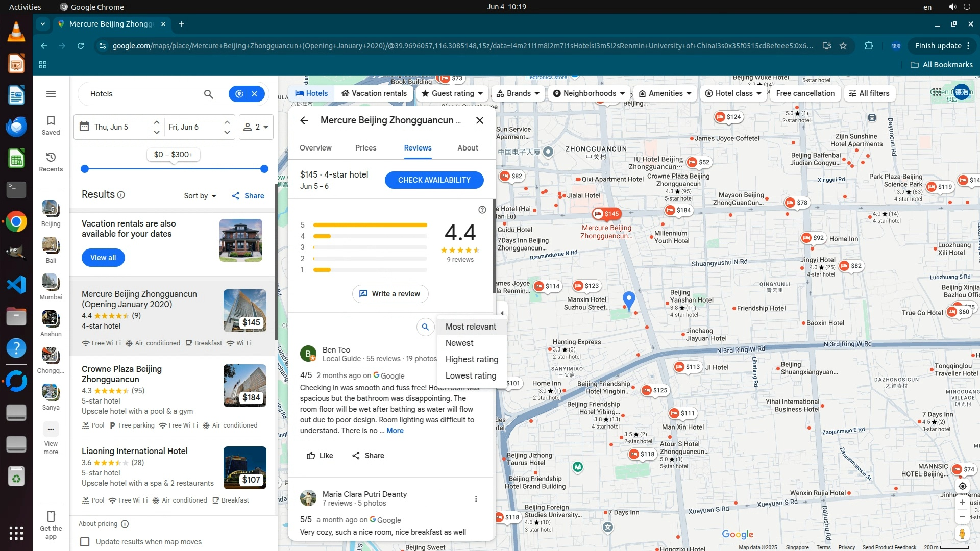Open the hamburger menu in Maps sidebar

click(x=51, y=94)
